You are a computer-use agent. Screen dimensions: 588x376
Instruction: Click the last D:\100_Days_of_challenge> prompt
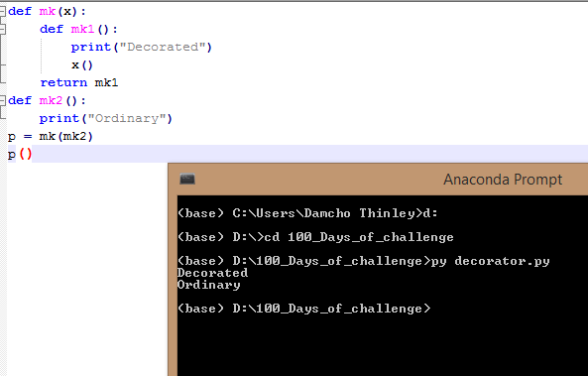(304, 309)
